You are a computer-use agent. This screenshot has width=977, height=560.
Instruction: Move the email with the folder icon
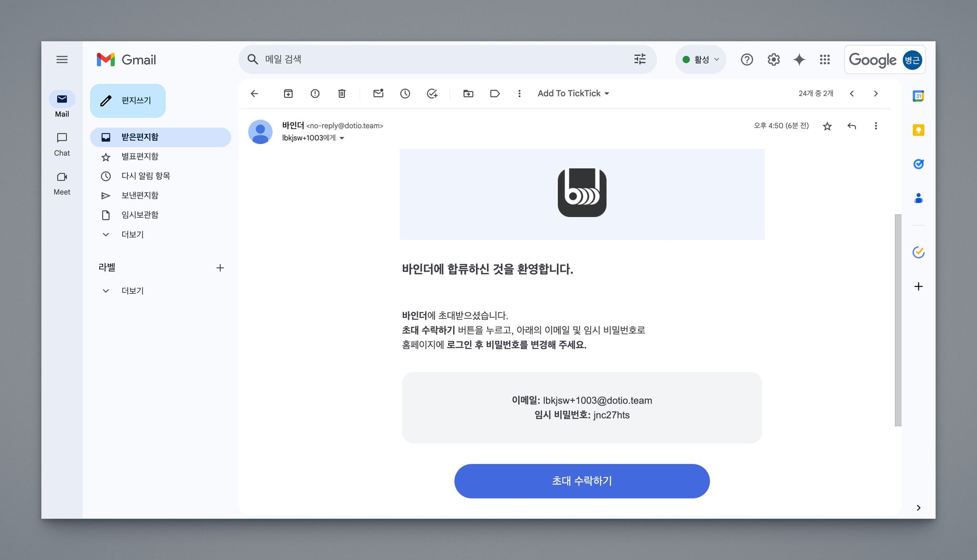pos(468,93)
